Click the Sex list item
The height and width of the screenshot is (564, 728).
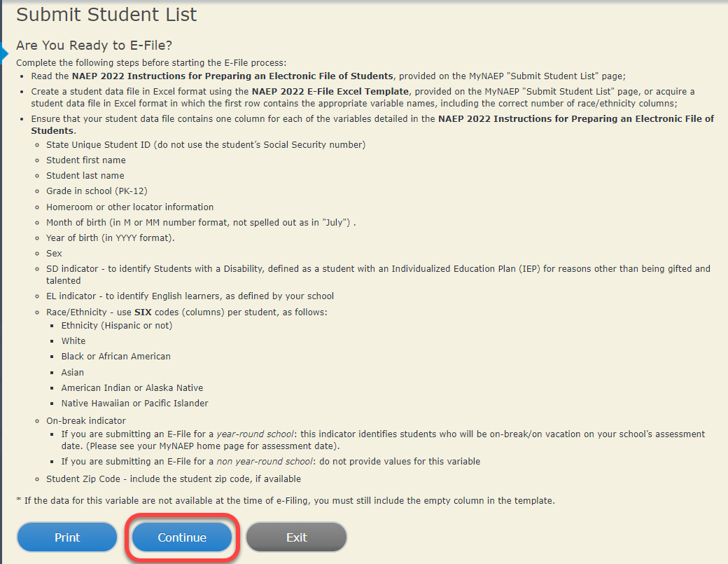click(x=54, y=253)
